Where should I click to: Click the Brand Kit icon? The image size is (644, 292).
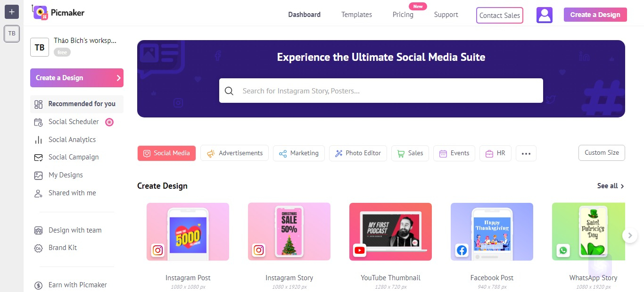[x=39, y=248]
